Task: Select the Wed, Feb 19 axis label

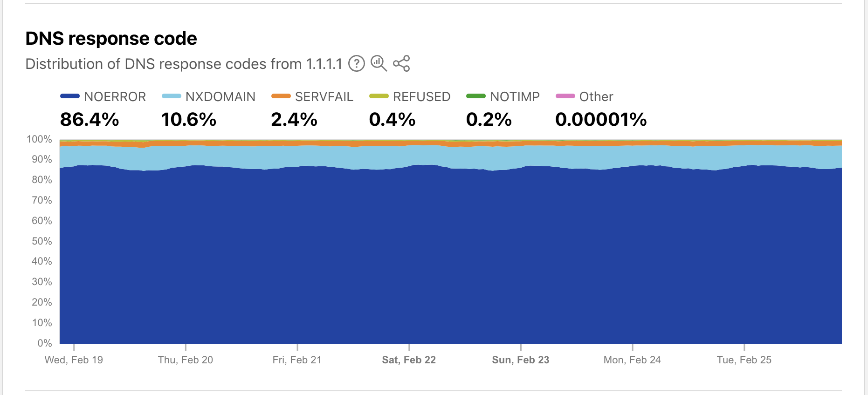Action: [74, 360]
